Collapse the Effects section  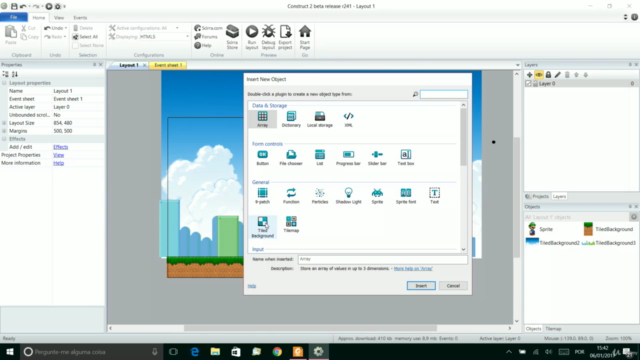point(4,139)
